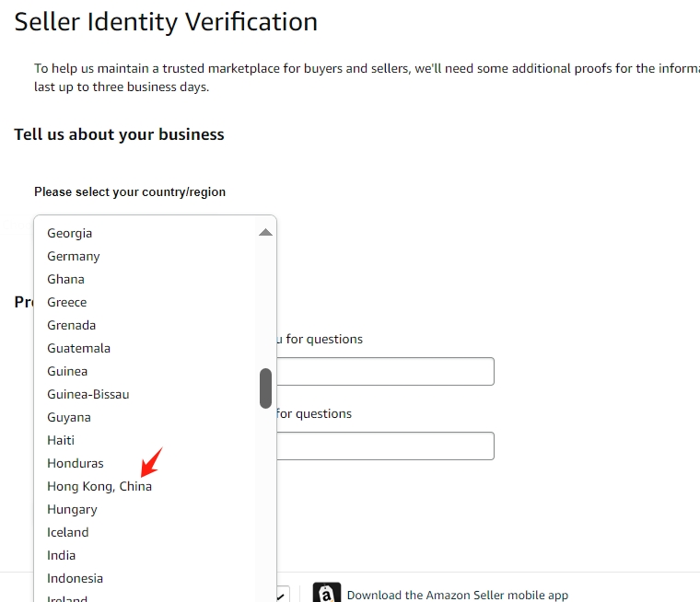Click the first questions input field
The width and height of the screenshot is (700, 602).
point(385,371)
